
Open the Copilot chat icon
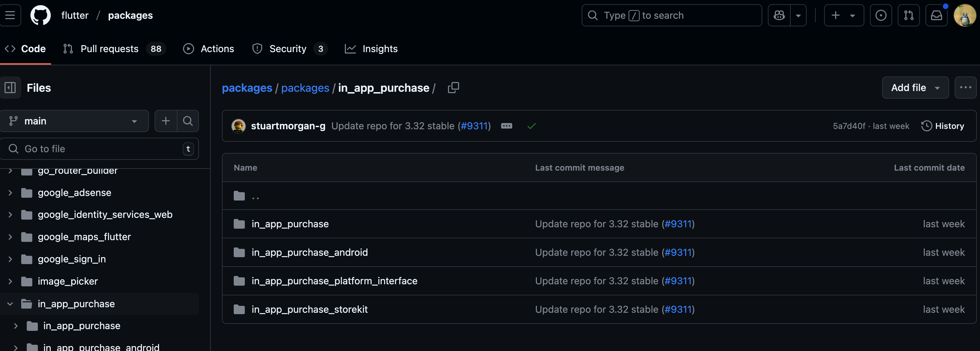click(x=779, y=15)
